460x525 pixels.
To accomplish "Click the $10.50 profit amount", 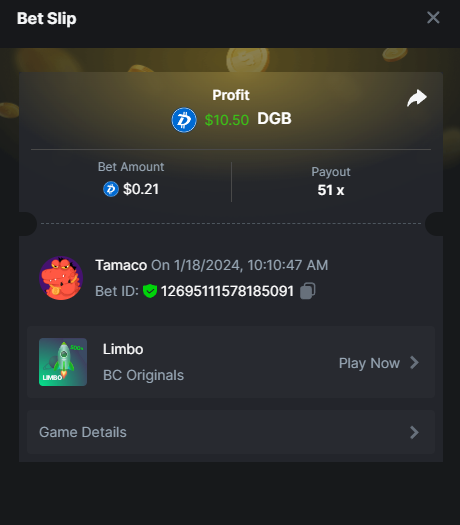I will tap(227, 120).
